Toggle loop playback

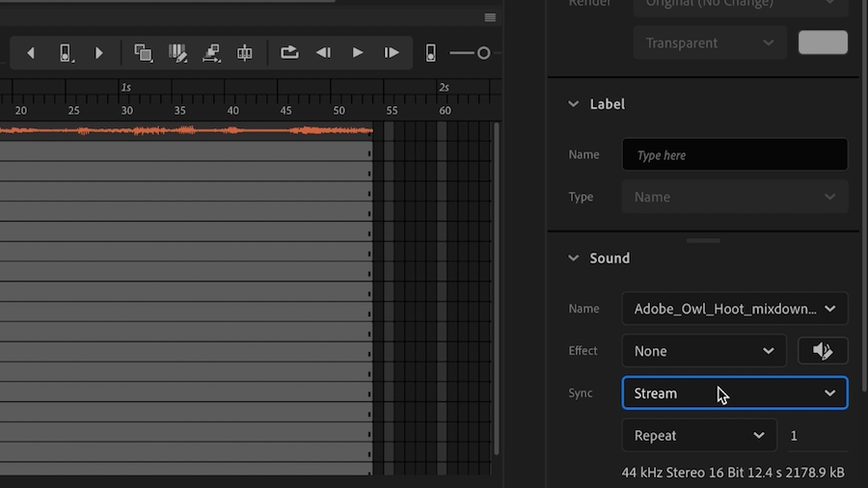click(289, 53)
